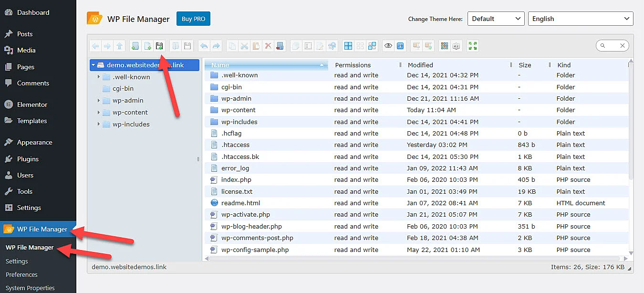Click the Select none icon
Viewport: 644px width, 293px height.
pos(360,46)
